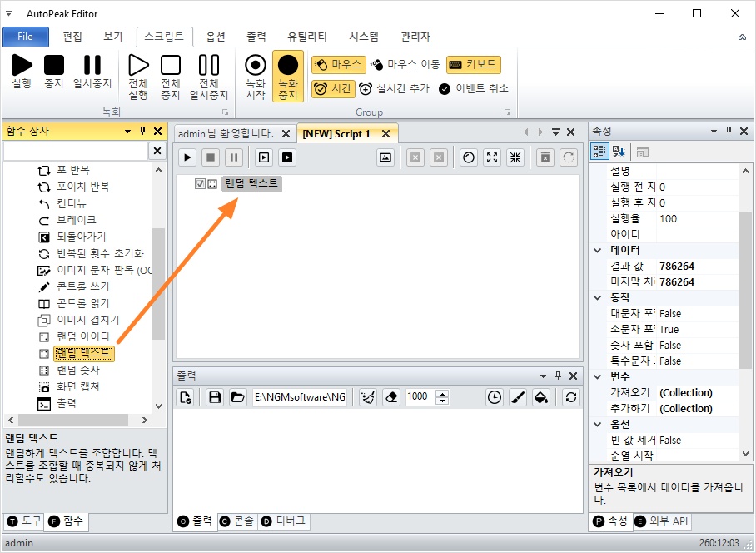Collapse the 데이터 property group
756x553 pixels.
(597, 250)
